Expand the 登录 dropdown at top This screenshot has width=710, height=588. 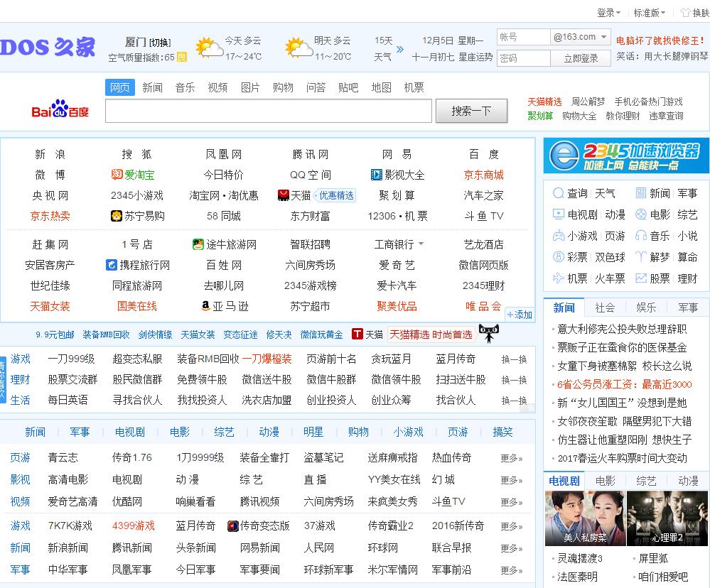(x=608, y=13)
